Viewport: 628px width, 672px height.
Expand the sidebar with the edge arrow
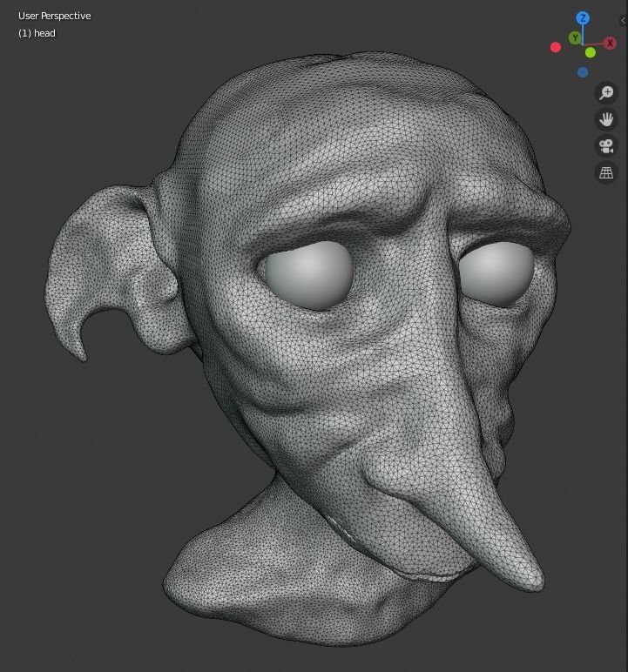coord(624,21)
